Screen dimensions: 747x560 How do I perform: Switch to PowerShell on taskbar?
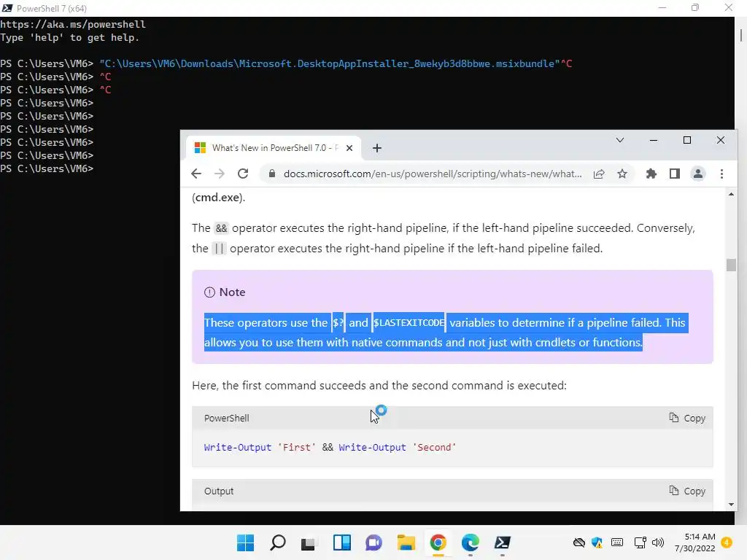click(502, 542)
